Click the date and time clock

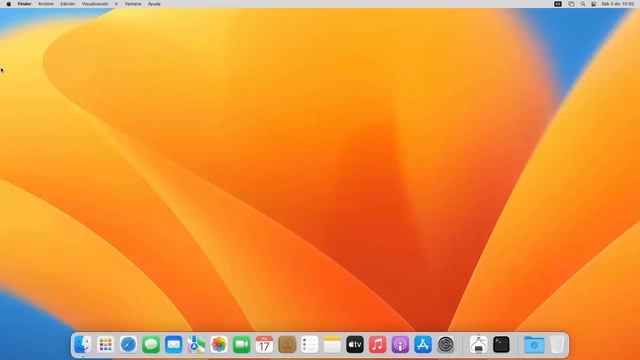coord(618,4)
